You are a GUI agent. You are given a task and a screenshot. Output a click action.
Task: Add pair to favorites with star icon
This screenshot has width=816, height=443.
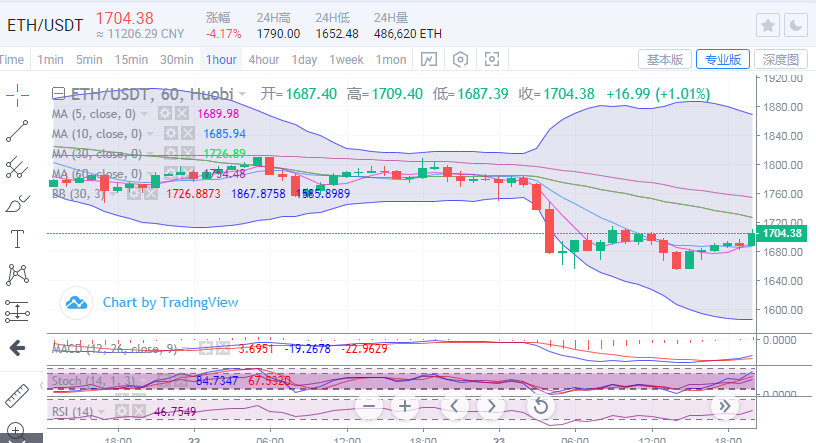click(x=768, y=25)
